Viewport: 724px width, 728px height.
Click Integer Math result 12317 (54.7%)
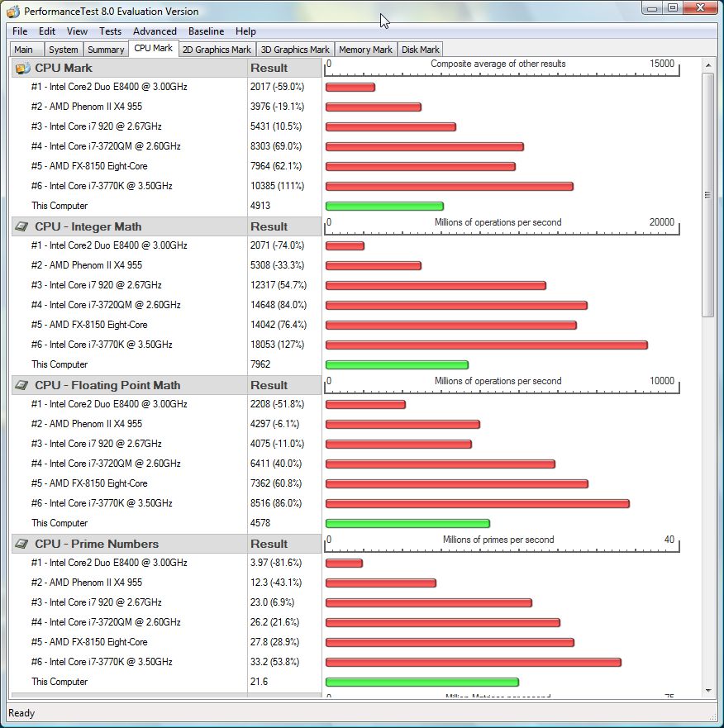coord(279,285)
